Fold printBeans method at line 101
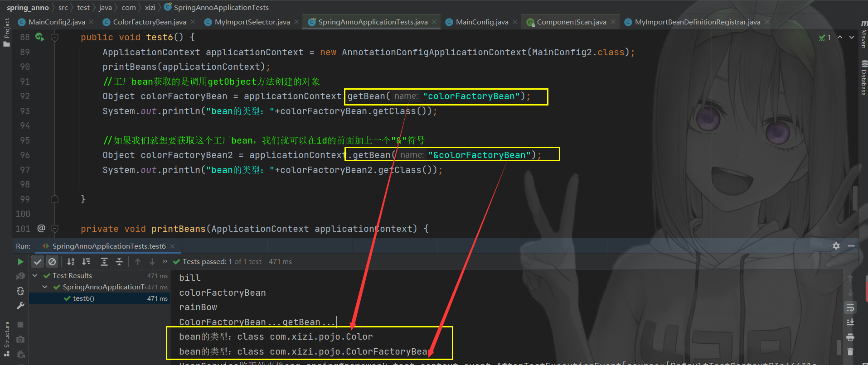868x365 pixels. point(55,229)
